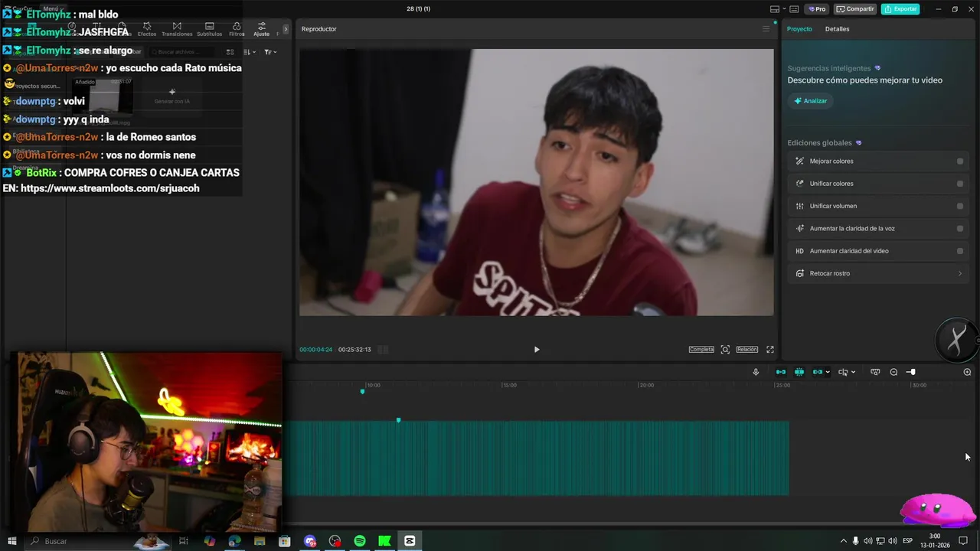Toggle main track magnet icon
This screenshot has height=551, width=980.
(x=781, y=372)
